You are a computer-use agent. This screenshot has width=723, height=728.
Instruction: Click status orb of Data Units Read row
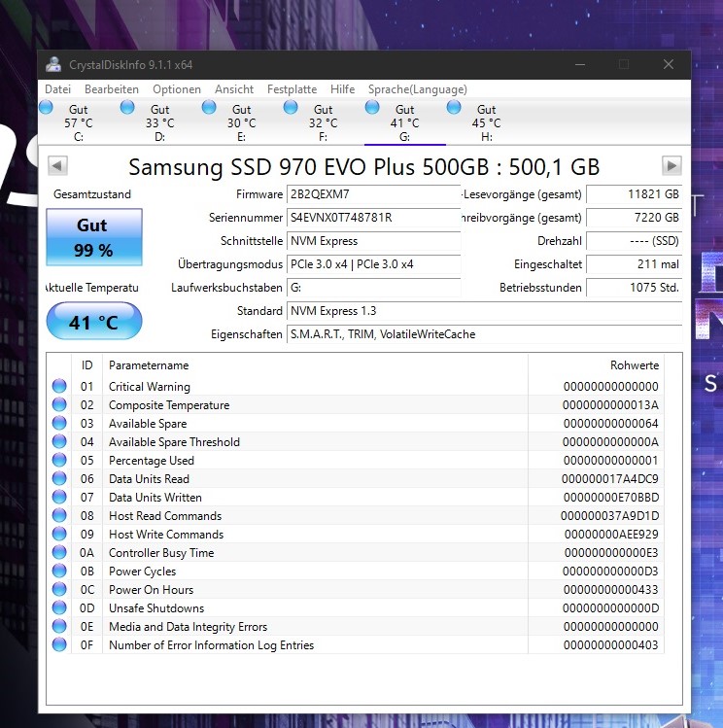coord(59,478)
